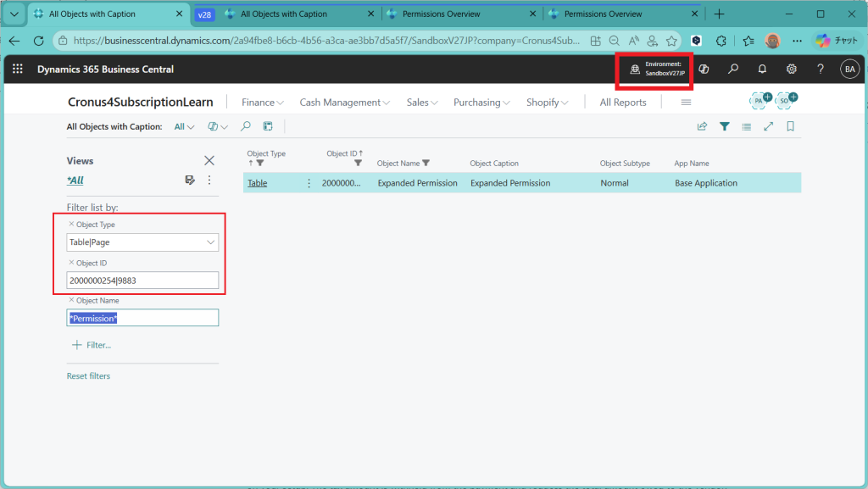Viewport: 868px width, 489px height.
Task: Open the Object Type dropdown
Action: [210, 242]
